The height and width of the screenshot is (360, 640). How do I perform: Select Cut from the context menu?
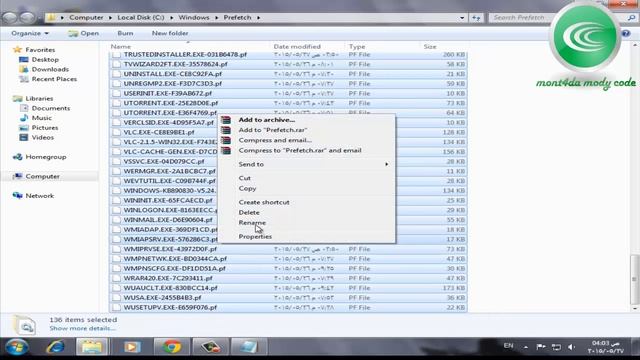(x=244, y=178)
